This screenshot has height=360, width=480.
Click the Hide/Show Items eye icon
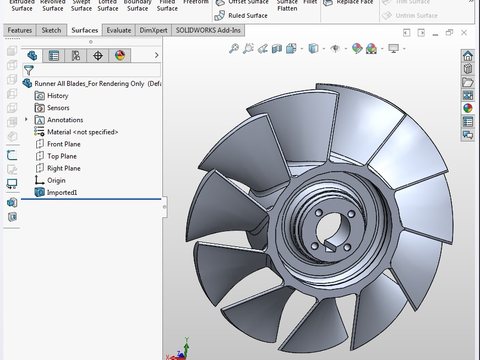pos(335,49)
